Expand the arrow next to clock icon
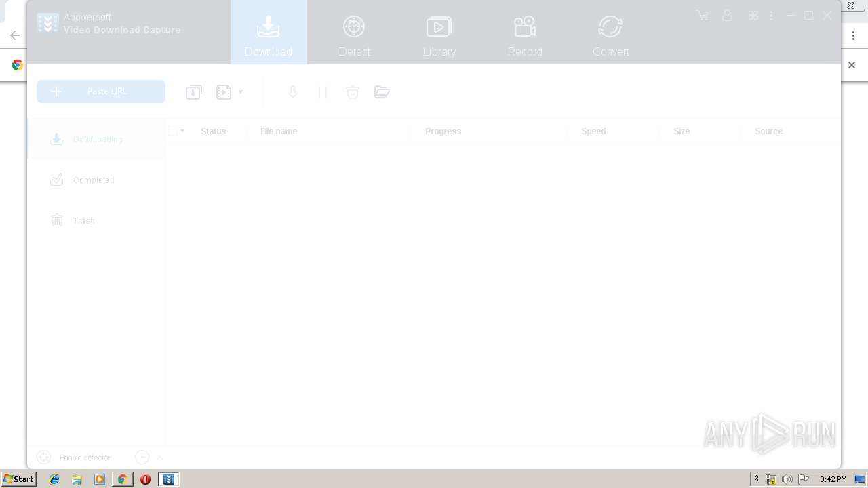Image resolution: width=868 pixels, height=488 pixels. point(160,457)
